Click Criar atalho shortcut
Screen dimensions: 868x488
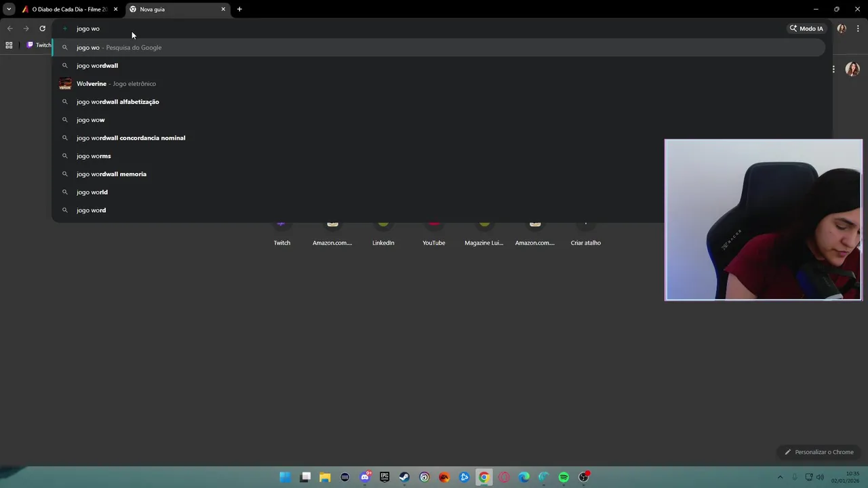coord(586,234)
